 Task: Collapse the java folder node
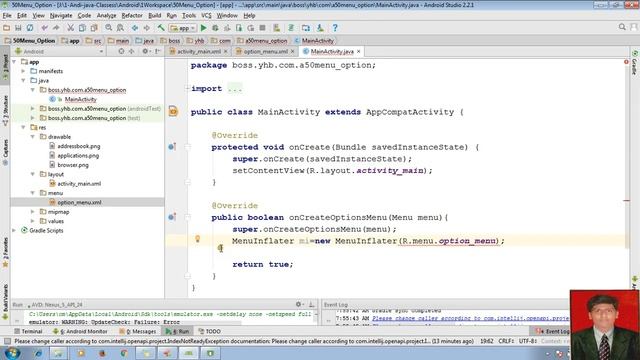(x=23, y=80)
